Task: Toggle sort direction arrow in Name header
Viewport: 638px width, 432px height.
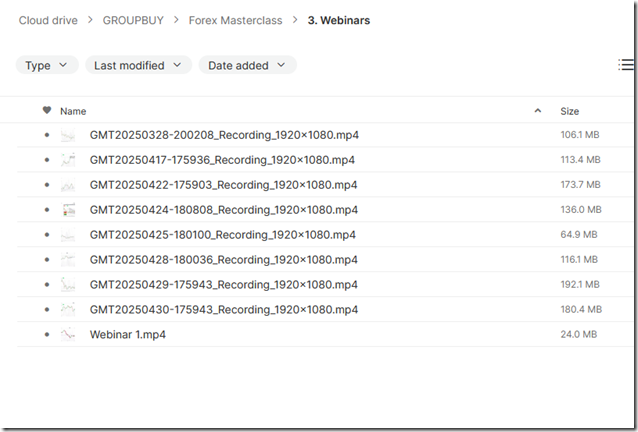Action: click(538, 111)
